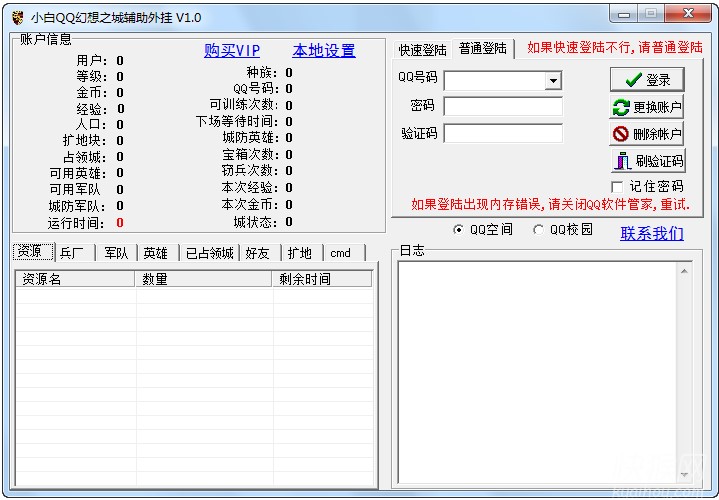
Task: Click the 删除帐户 delete account button
Action: 647,134
